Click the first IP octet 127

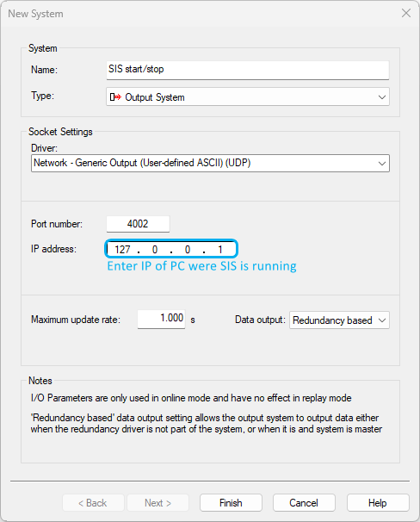click(122, 249)
